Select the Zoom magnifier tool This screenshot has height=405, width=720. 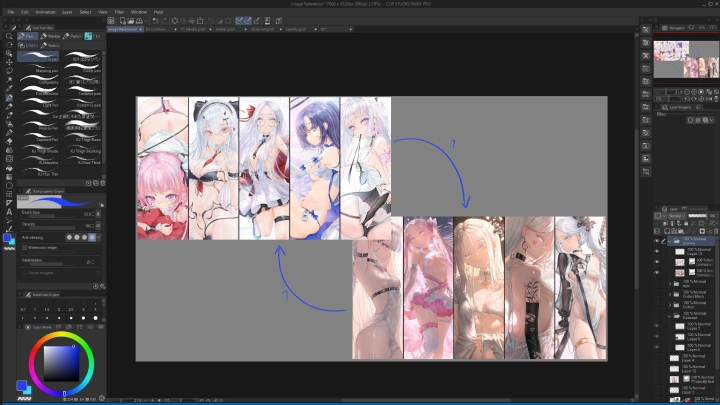coord(9,36)
